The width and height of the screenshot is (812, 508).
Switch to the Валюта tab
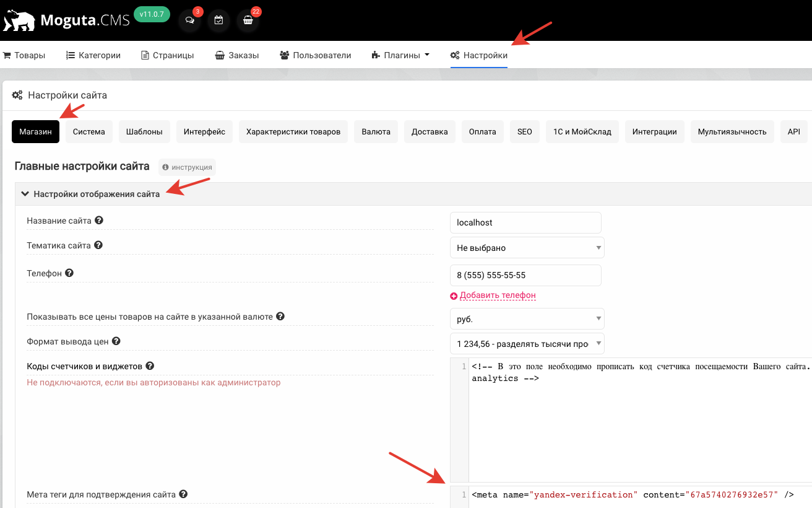376,131
